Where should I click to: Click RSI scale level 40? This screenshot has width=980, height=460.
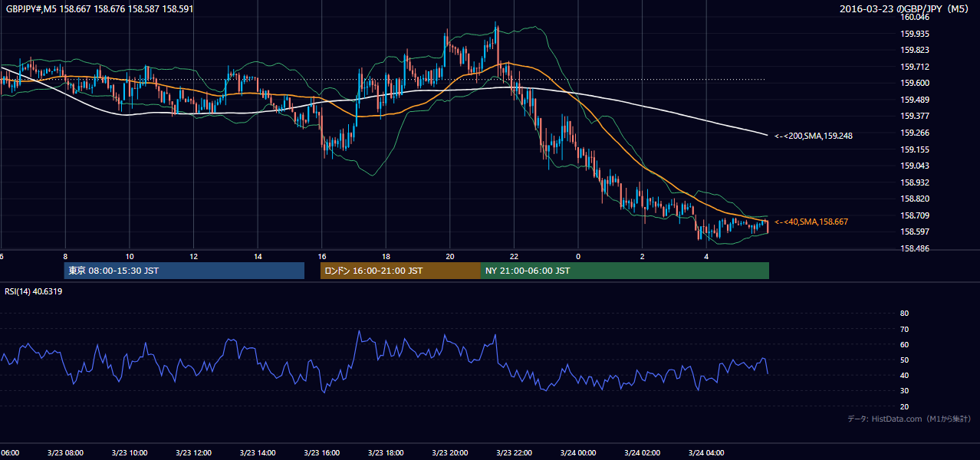coord(904,376)
